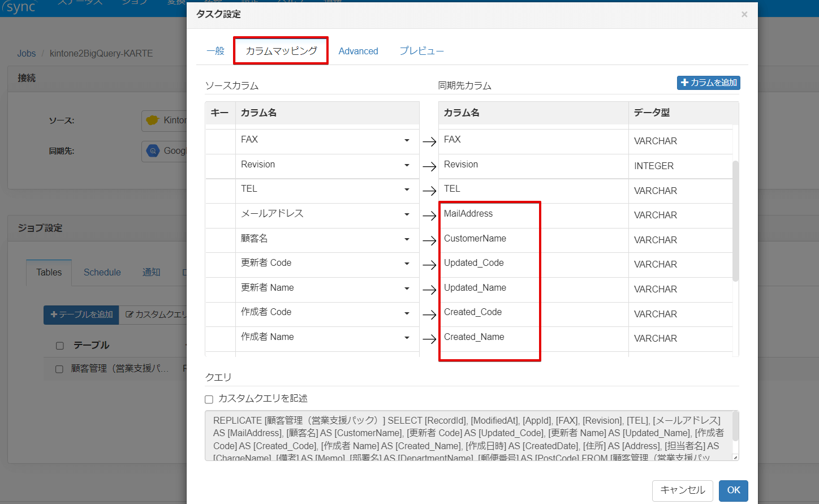Click the カラムを追加 button
This screenshot has height=504, width=819.
click(x=709, y=83)
